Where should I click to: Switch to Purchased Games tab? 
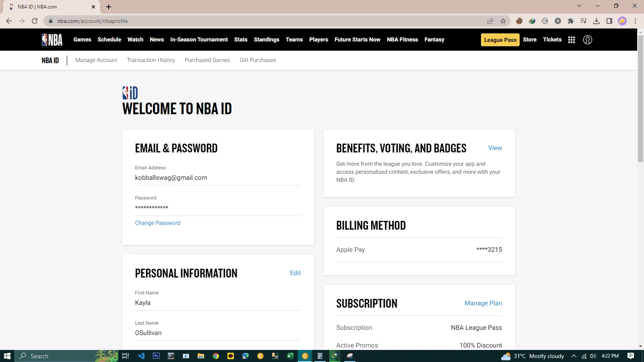coord(207,60)
